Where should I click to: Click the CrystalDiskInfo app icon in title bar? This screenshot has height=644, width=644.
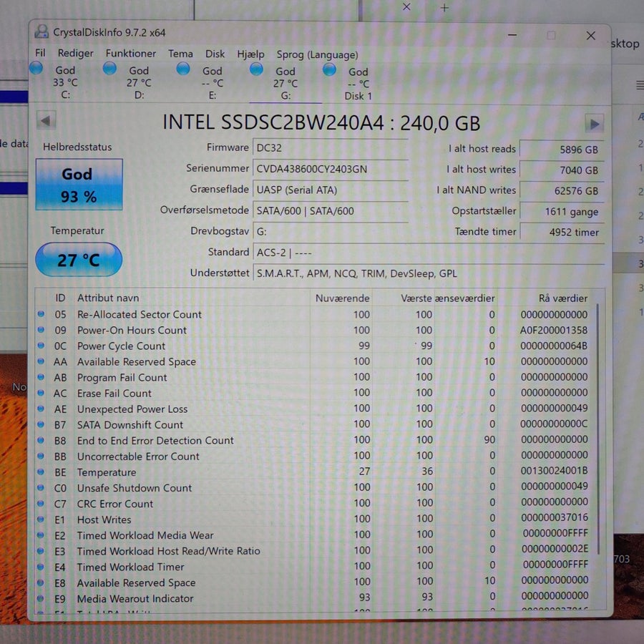42,31
